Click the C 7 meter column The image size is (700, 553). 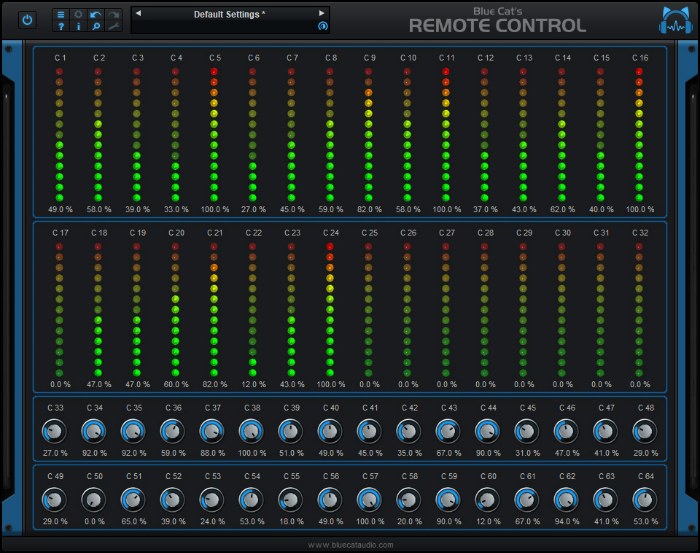tap(291, 134)
